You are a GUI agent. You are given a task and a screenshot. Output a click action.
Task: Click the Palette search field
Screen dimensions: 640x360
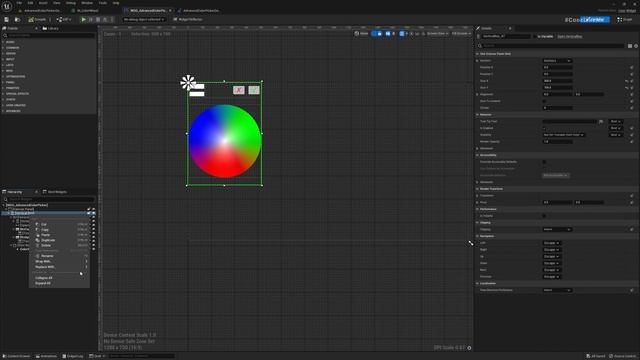click(x=49, y=36)
